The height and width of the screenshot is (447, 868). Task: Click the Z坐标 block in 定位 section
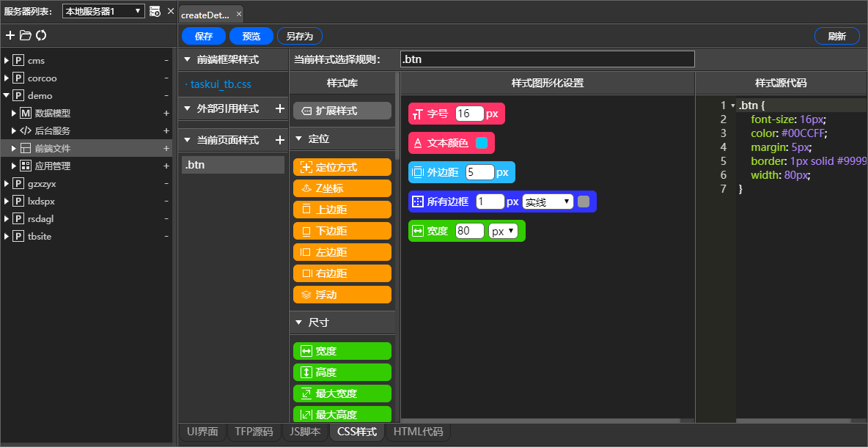pos(342,188)
